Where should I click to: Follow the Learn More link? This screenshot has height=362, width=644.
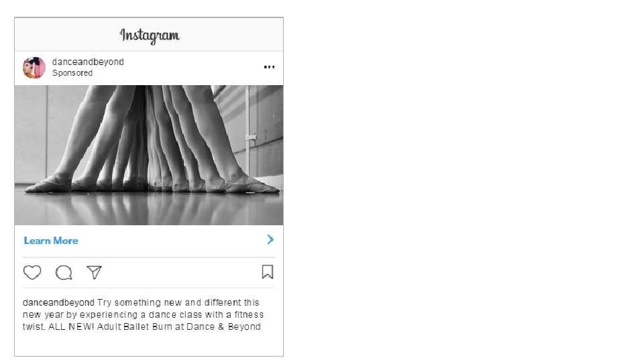point(51,241)
